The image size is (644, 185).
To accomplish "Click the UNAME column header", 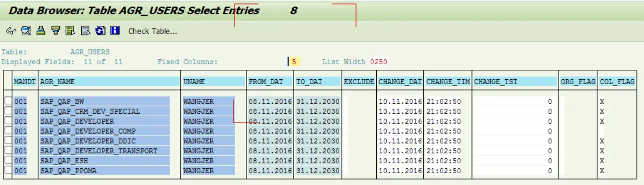I will click(214, 82).
